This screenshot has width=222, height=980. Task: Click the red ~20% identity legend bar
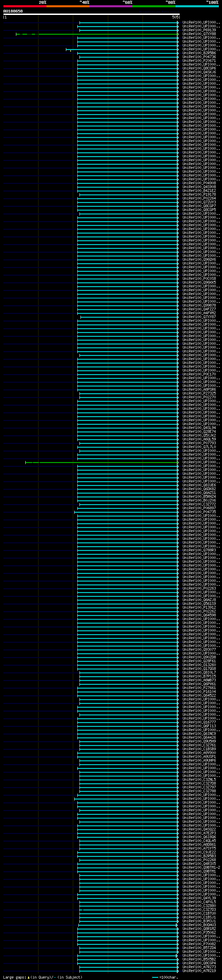coord(25,6)
